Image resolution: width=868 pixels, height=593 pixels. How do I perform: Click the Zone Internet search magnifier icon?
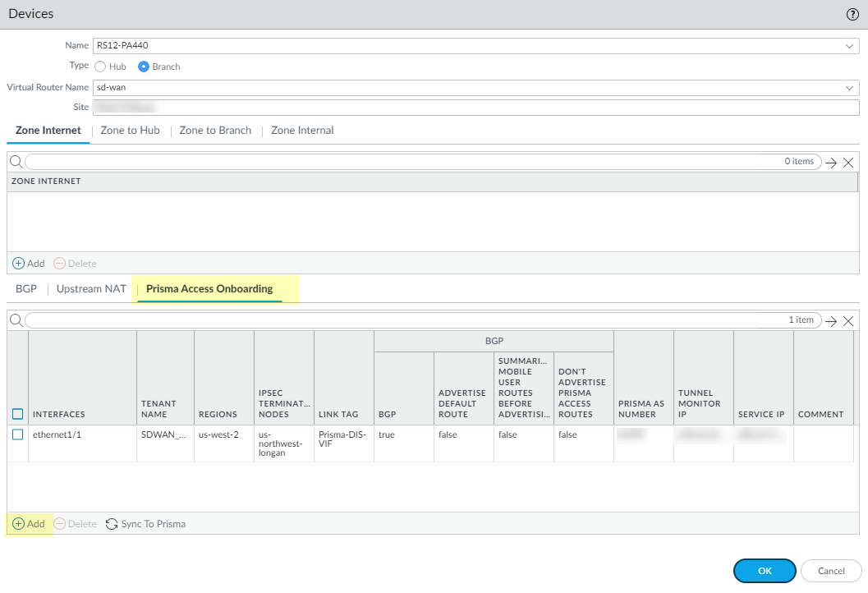pos(16,162)
